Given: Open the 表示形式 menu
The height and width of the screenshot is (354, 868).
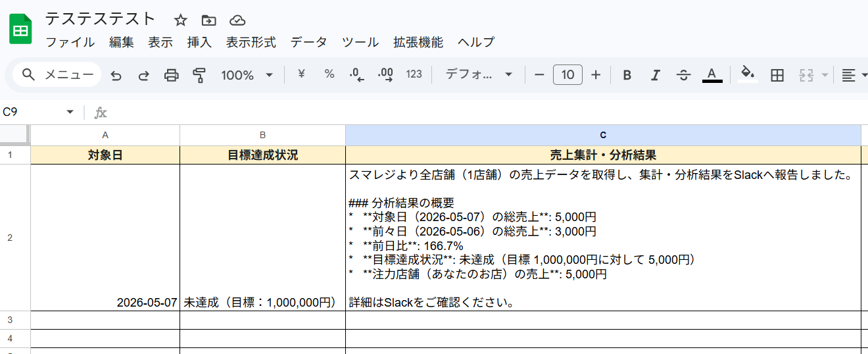Looking at the screenshot, I should 251,42.
